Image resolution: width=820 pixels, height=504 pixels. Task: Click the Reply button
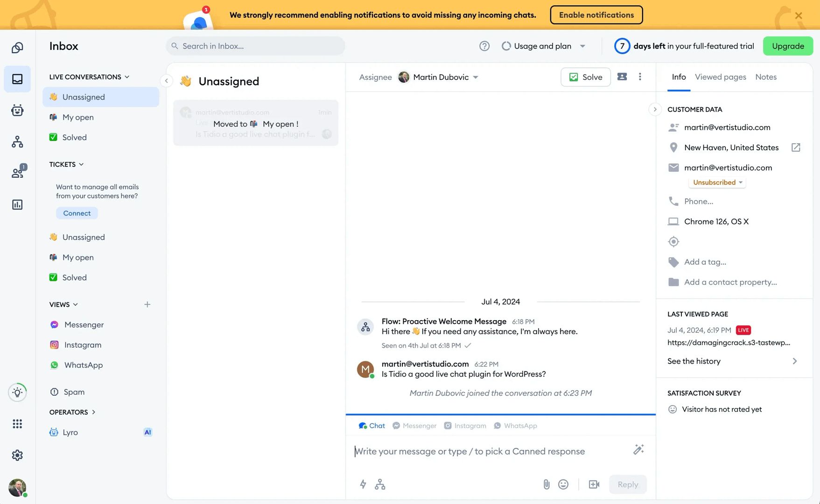click(628, 484)
